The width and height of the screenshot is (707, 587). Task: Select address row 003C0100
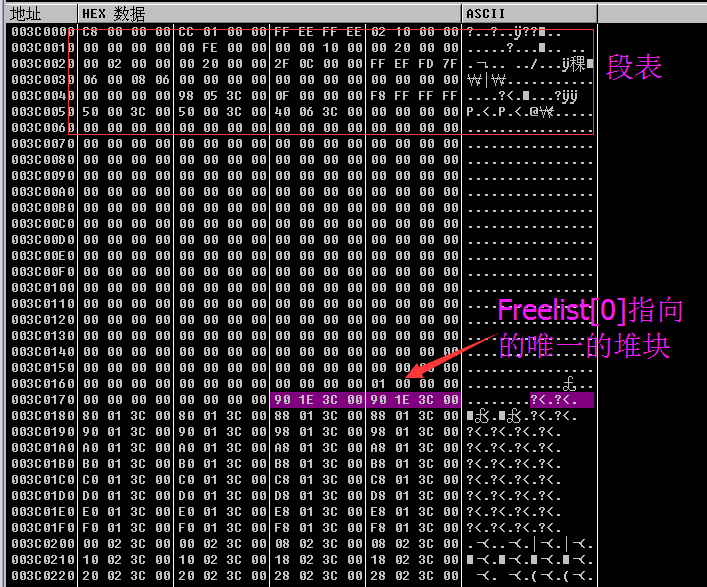43,288
